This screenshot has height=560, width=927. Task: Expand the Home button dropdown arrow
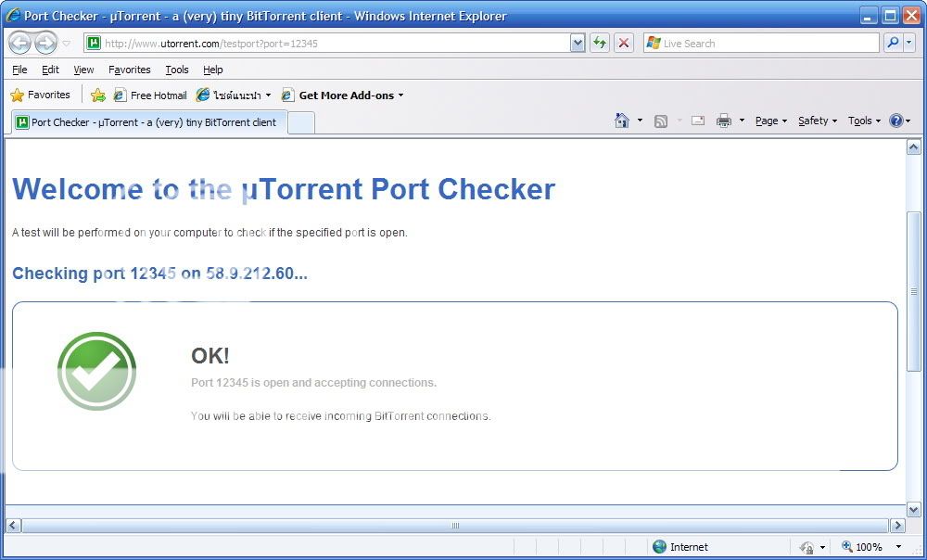pos(640,121)
